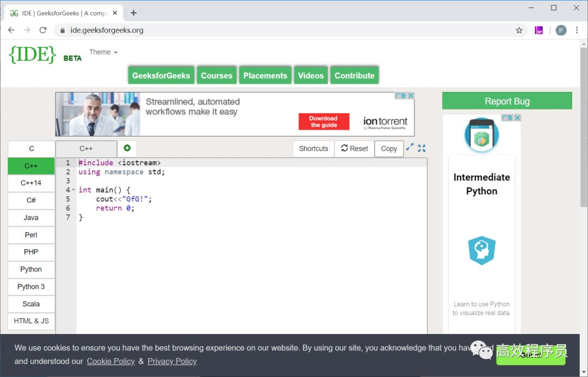The image size is (588, 377).
Task: Open the purple browser extension icon
Action: click(x=539, y=30)
